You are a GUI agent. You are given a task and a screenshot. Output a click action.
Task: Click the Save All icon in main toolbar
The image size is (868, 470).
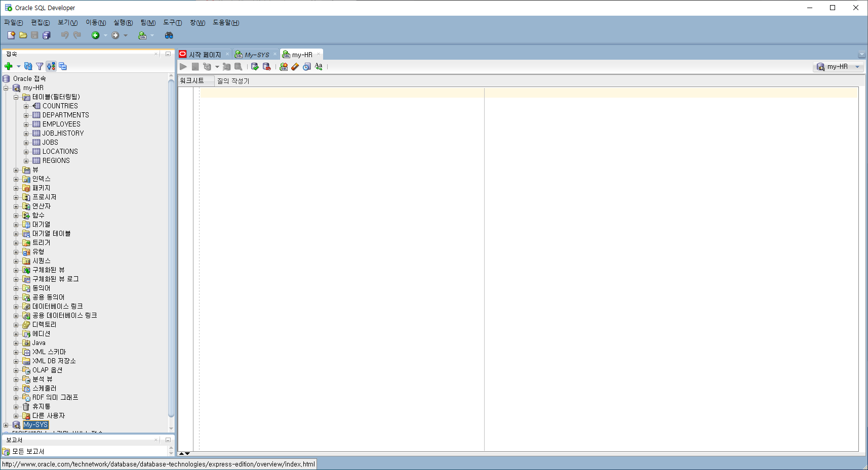pyautogui.click(x=47, y=35)
